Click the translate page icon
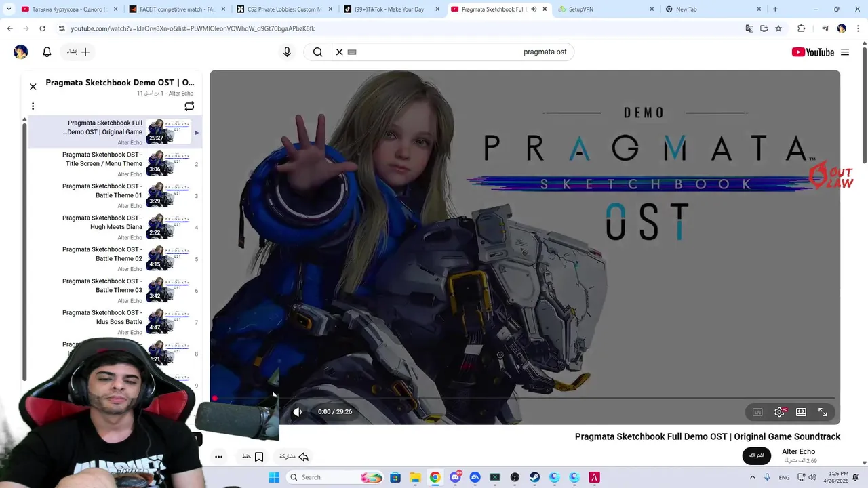 pyautogui.click(x=749, y=28)
